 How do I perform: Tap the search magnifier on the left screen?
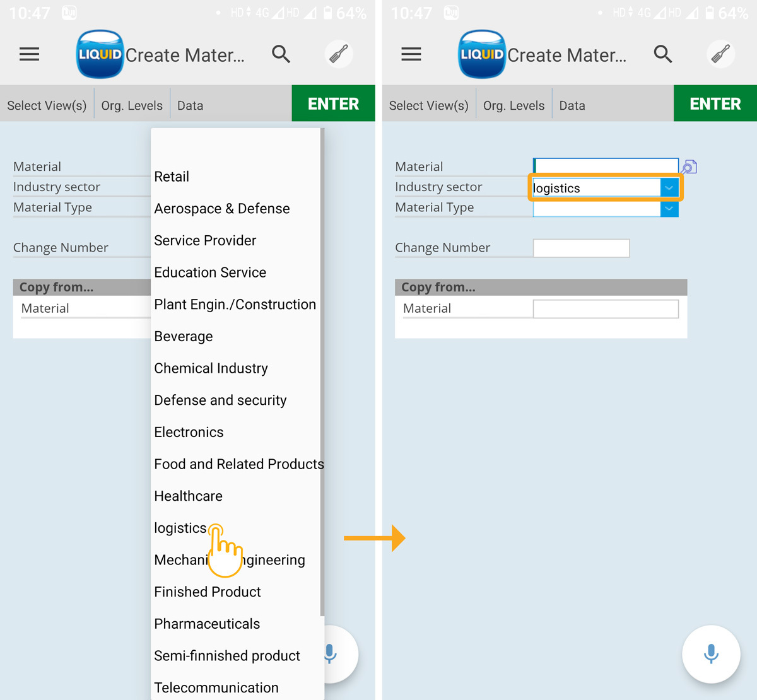click(281, 54)
